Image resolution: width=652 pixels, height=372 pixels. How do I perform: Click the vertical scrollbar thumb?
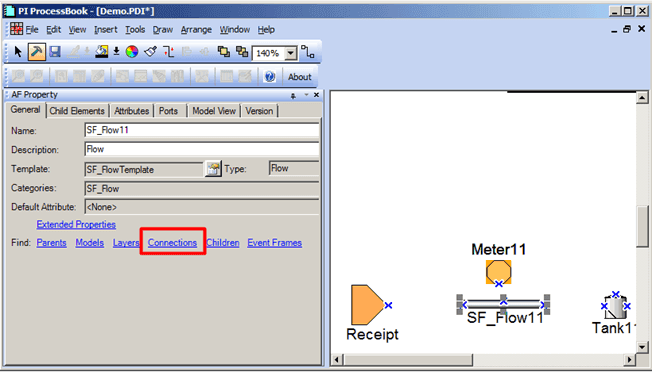[x=642, y=226]
